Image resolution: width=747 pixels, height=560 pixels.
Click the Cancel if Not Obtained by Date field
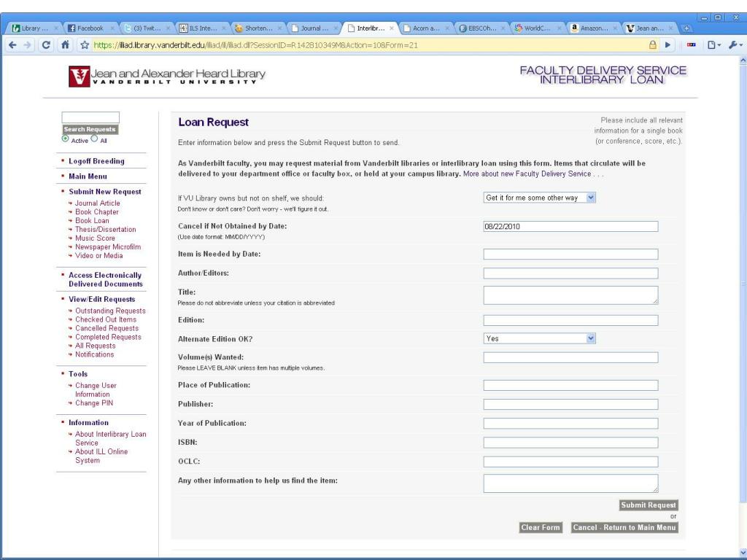[570, 226]
